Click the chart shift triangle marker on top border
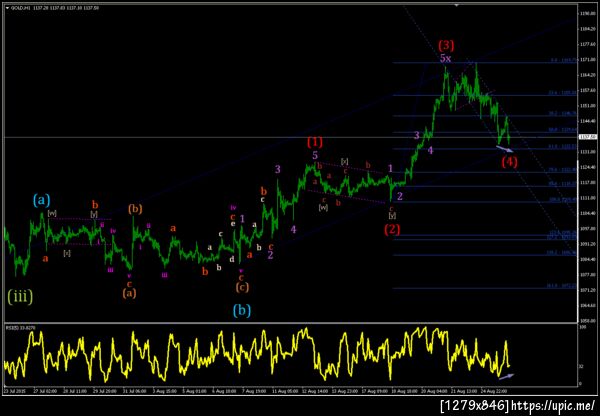The image size is (600, 416). click(x=456, y=5)
